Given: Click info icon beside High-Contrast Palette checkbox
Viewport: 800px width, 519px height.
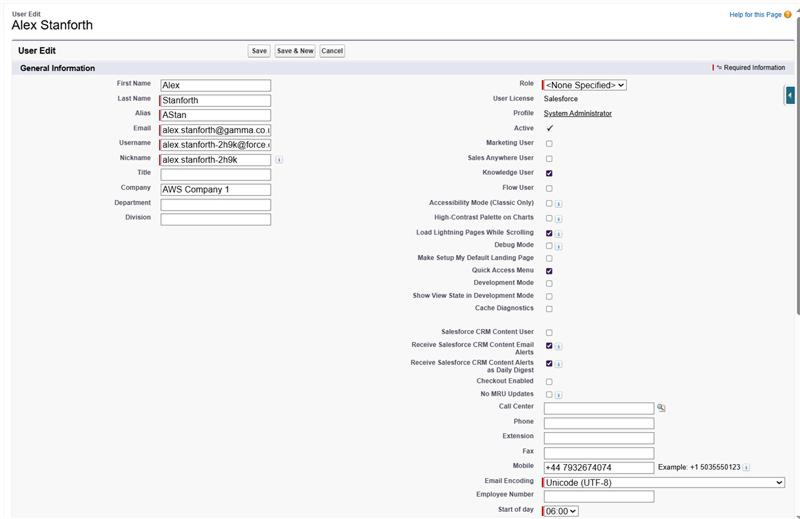Looking at the screenshot, I should 558,219.
